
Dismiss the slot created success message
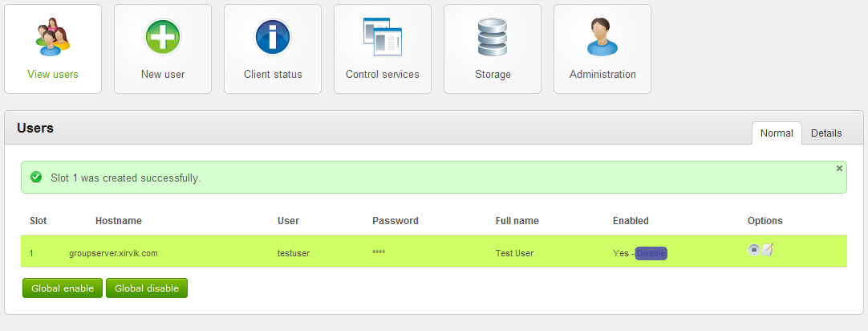(839, 169)
